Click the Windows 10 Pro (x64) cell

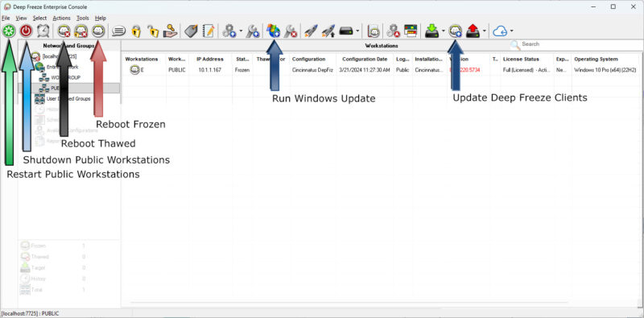tap(605, 70)
